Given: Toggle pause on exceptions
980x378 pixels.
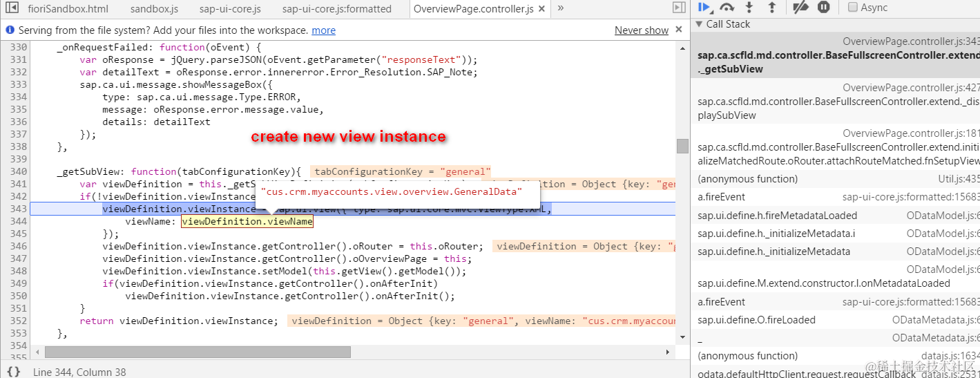Looking at the screenshot, I should point(823,8).
